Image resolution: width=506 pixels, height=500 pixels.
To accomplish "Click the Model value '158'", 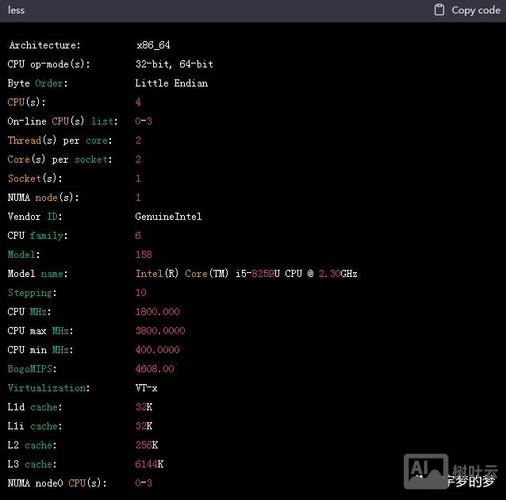I will pos(144,255).
